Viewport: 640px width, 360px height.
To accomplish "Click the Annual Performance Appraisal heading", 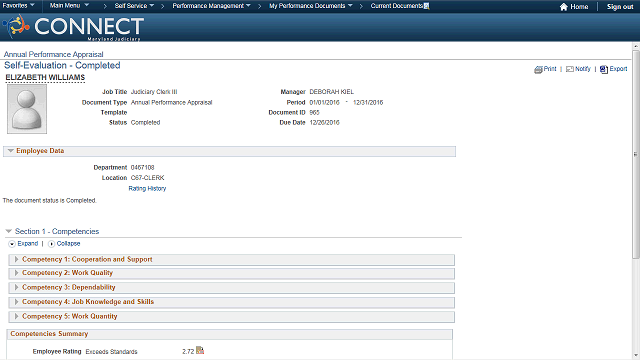I will click(x=53, y=54).
